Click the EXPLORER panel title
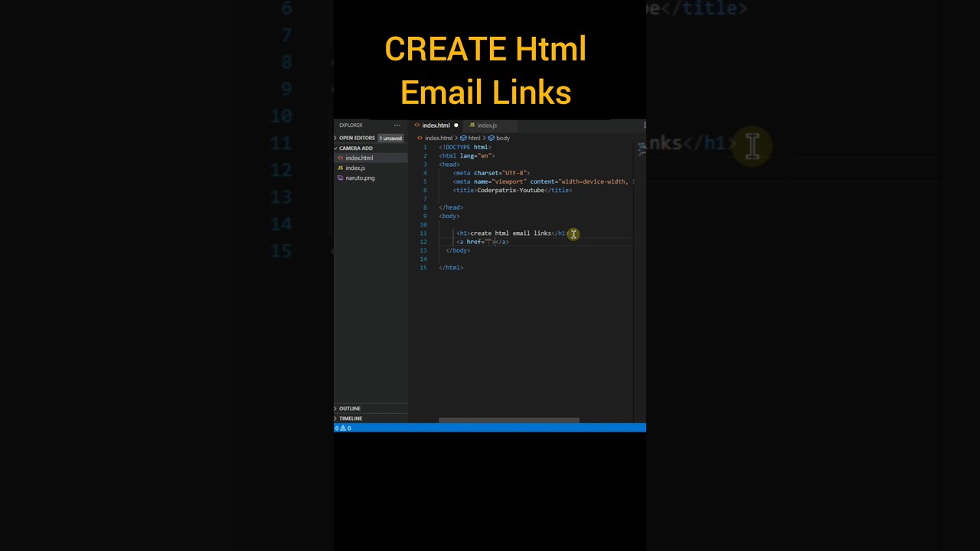The image size is (980, 551). click(351, 126)
